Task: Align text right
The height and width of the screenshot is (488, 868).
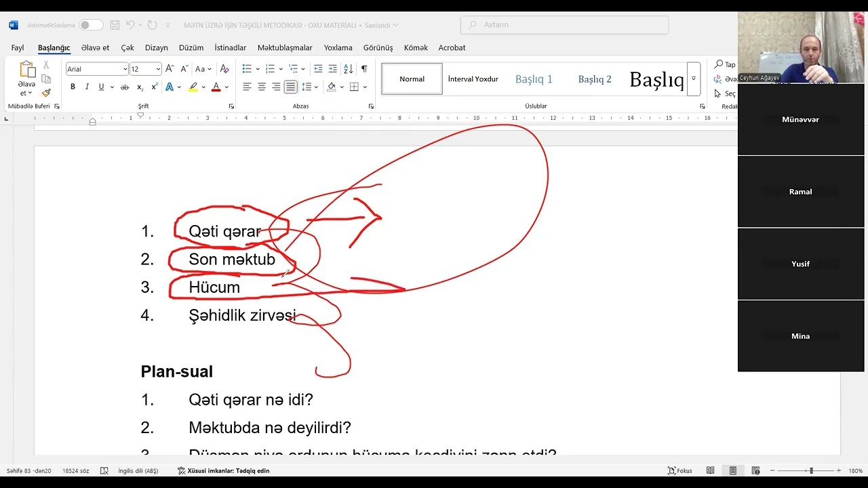Action: pos(276,87)
